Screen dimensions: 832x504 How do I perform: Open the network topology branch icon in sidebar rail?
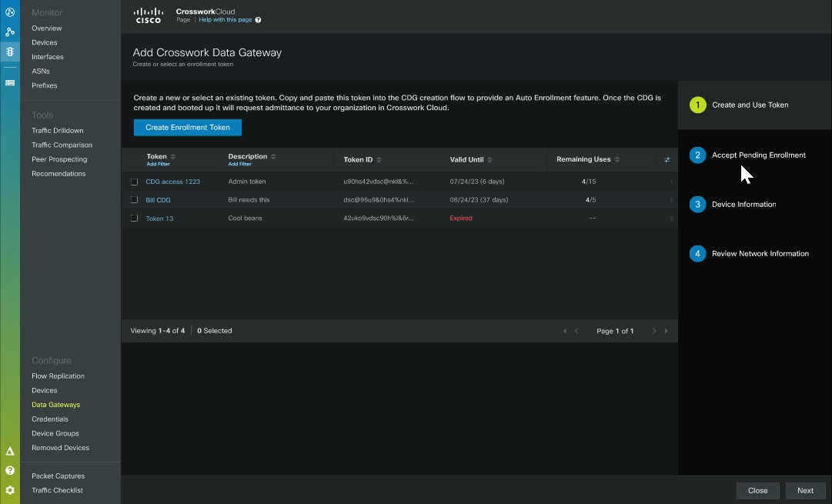[x=9, y=32]
